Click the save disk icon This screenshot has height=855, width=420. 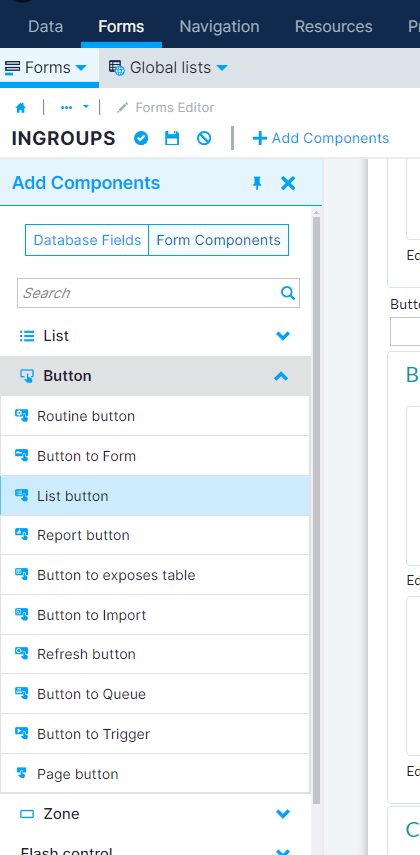172,139
